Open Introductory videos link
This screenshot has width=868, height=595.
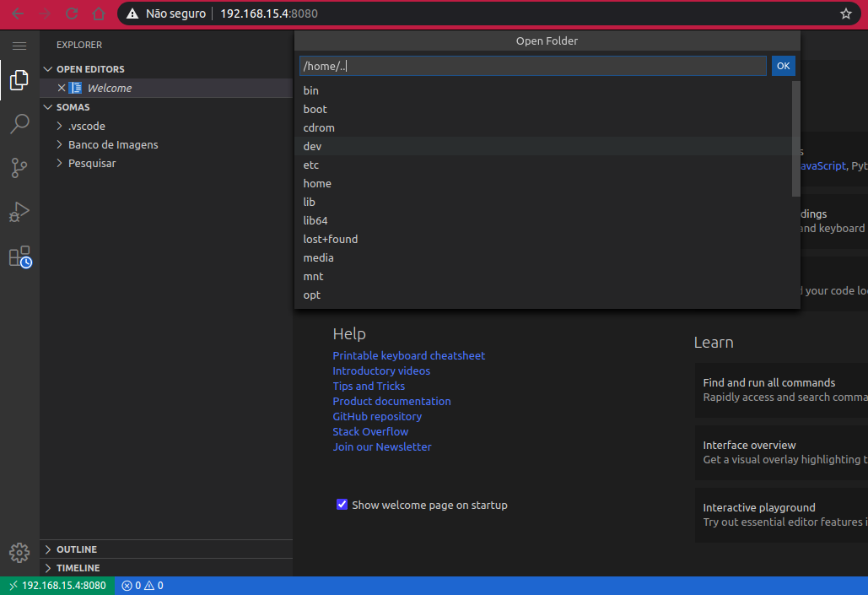(x=381, y=371)
